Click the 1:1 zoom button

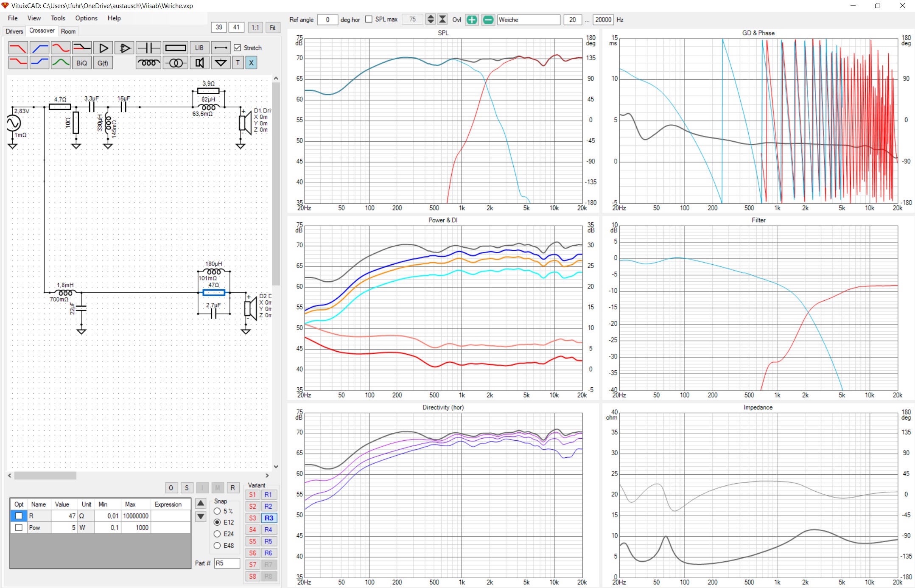[255, 28]
